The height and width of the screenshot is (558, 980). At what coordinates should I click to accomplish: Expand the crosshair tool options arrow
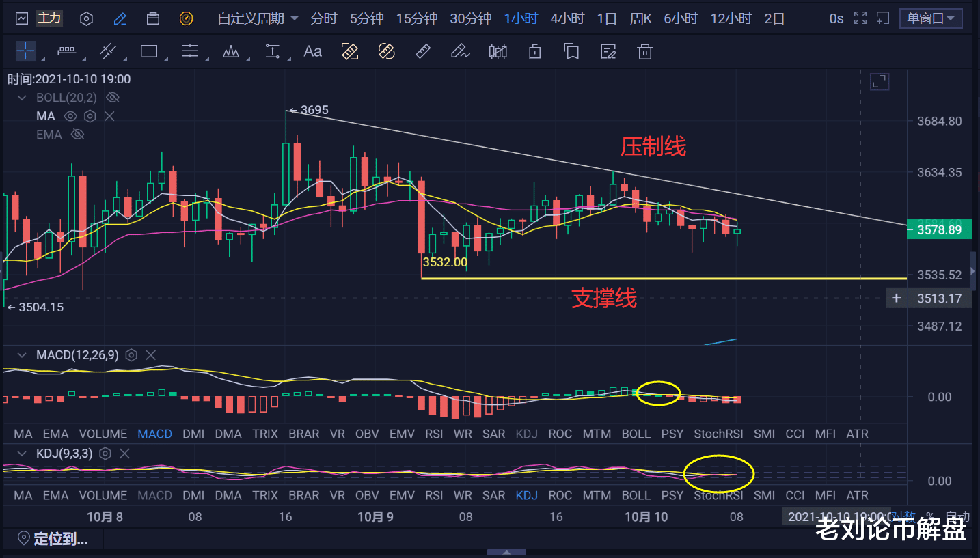42,59
